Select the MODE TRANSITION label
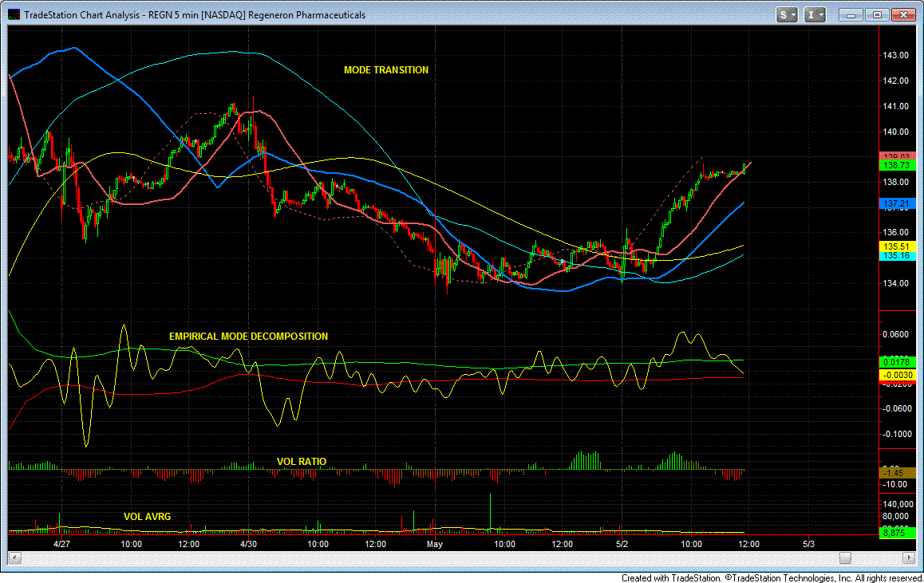This screenshot has width=924, height=583. 386,70
